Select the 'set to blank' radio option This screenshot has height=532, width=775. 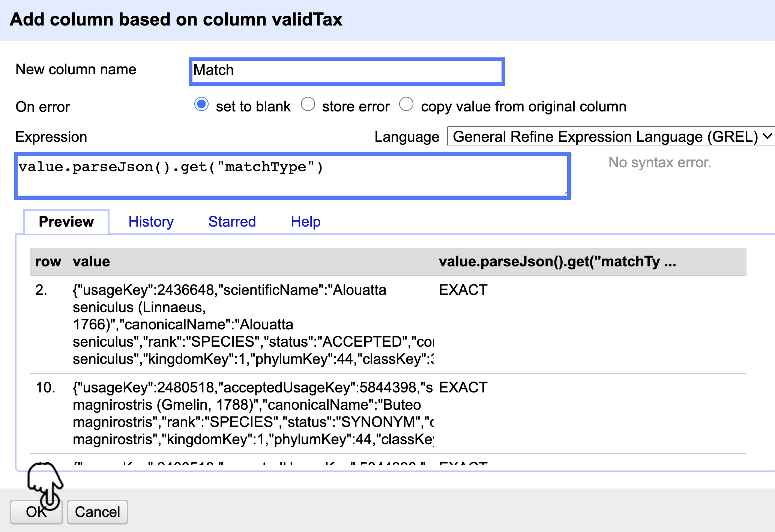point(201,104)
